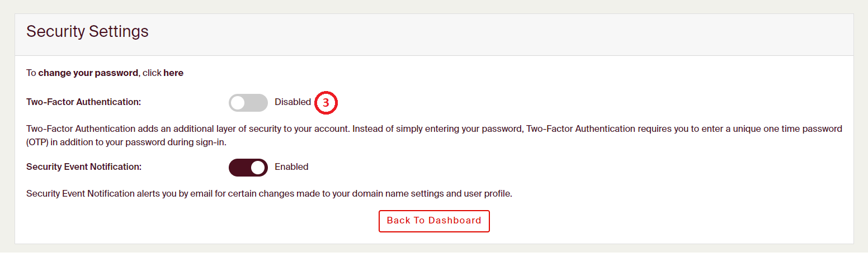Click the "here" link to change password
This screenshot has height=257, width=868.
[x=173, y=73]
